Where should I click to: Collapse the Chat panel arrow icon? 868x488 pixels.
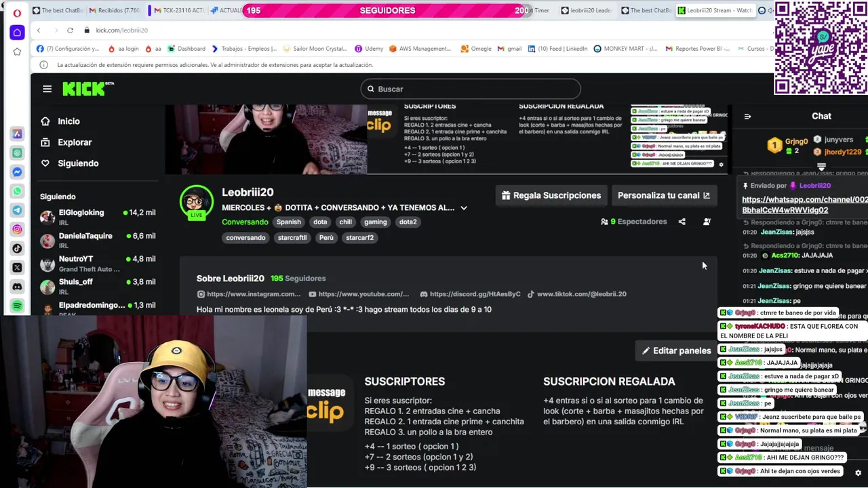(747, 117)
